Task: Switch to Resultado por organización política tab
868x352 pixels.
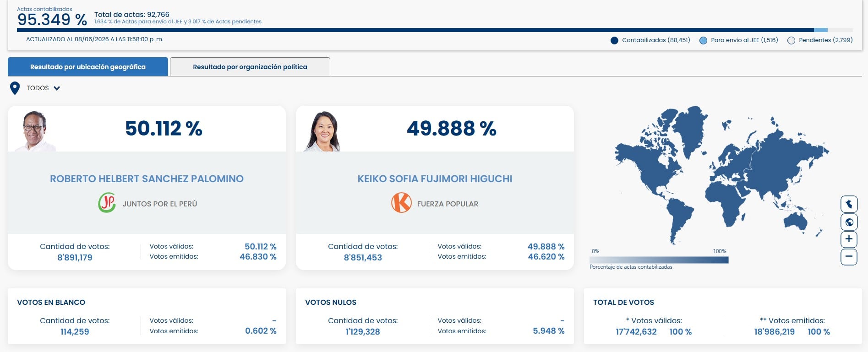Action: click(x=250, y=67)
